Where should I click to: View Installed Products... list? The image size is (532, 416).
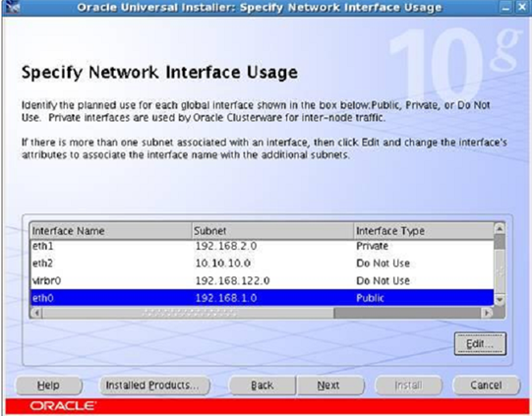tap(154, 386)
